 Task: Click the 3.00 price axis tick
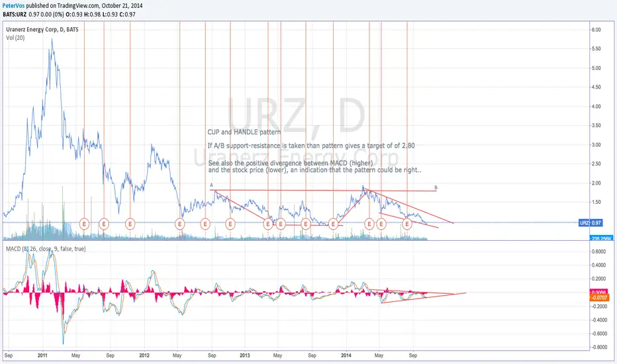point(596,145)
